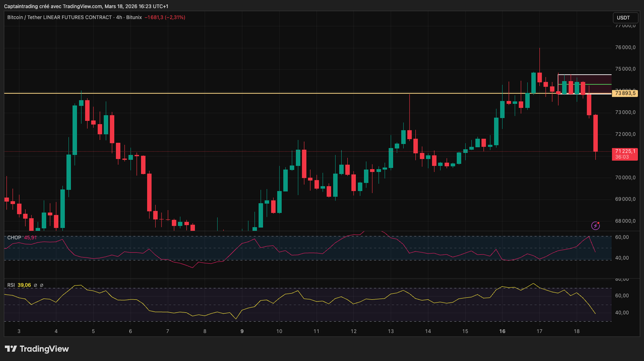Click the 60,00 scale label in CHOP pane
Viewport: 644px width, 361px height.
pos(621,237)
